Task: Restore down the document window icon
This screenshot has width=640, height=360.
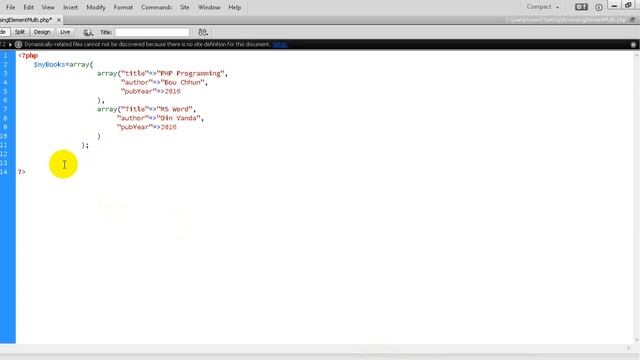Action: pyautogui.click(x=632, y=20)
